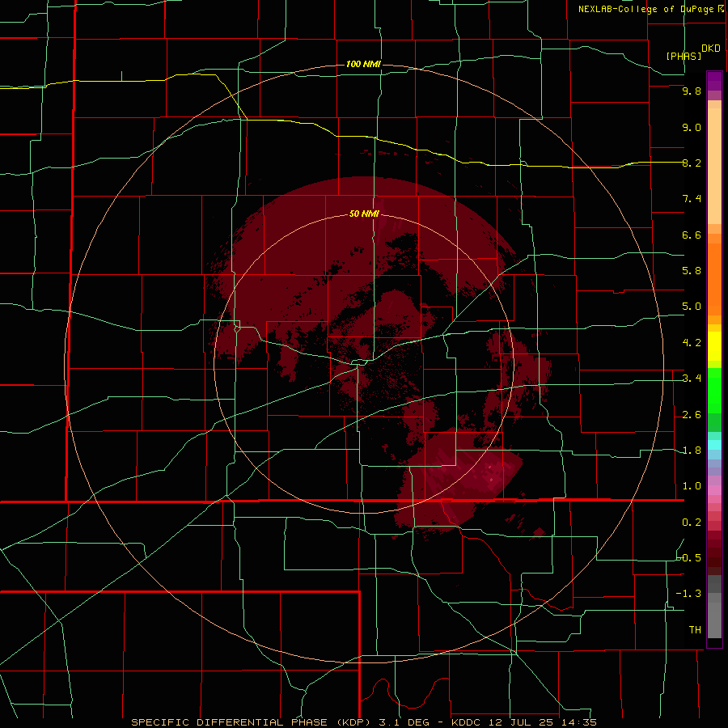Screen dimensions: 728x728
Task: Click the TH threshold label
Action: click(695, 630)
